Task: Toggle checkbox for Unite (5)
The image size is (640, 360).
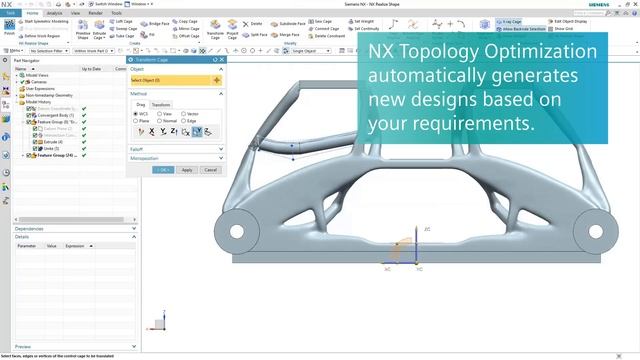Action: [35, 149]
